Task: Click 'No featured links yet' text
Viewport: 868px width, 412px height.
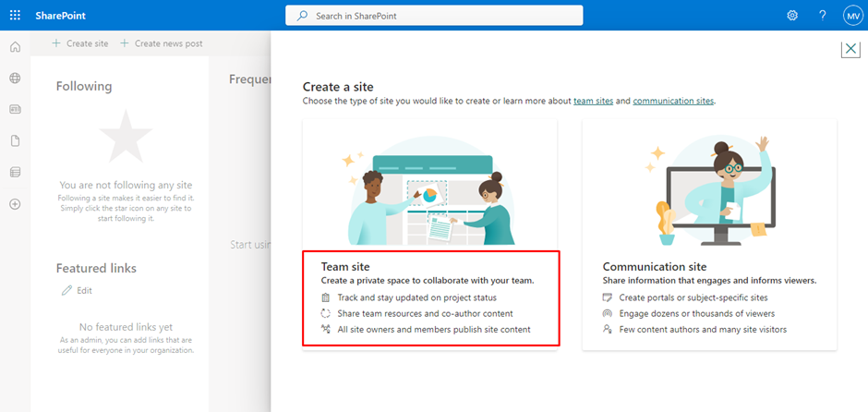Action: coord(126,327)
